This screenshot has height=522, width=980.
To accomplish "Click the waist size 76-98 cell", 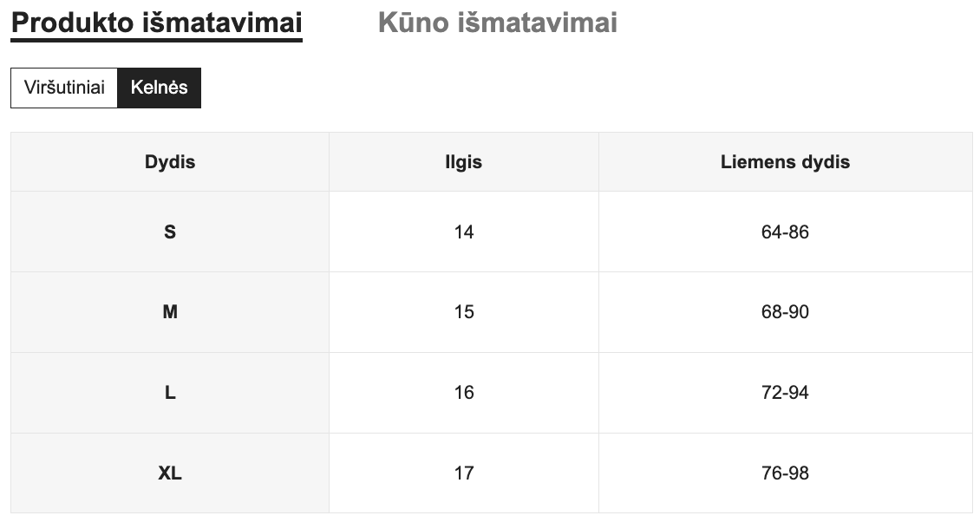I will (785, 473).
